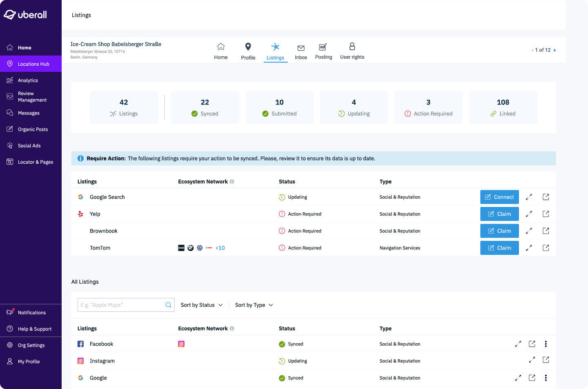Claim the TomTom listing

coord(499,248)
